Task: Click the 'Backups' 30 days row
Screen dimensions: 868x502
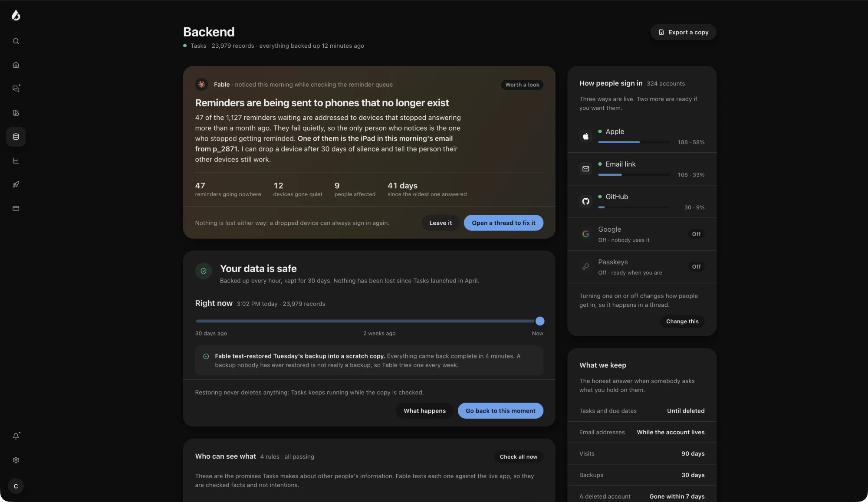Action: coord(641,475)
